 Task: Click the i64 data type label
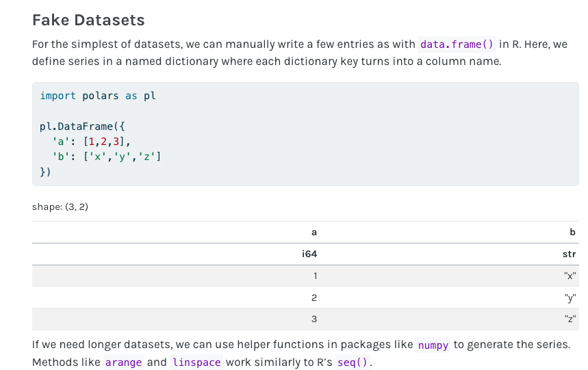click(309, 254)
